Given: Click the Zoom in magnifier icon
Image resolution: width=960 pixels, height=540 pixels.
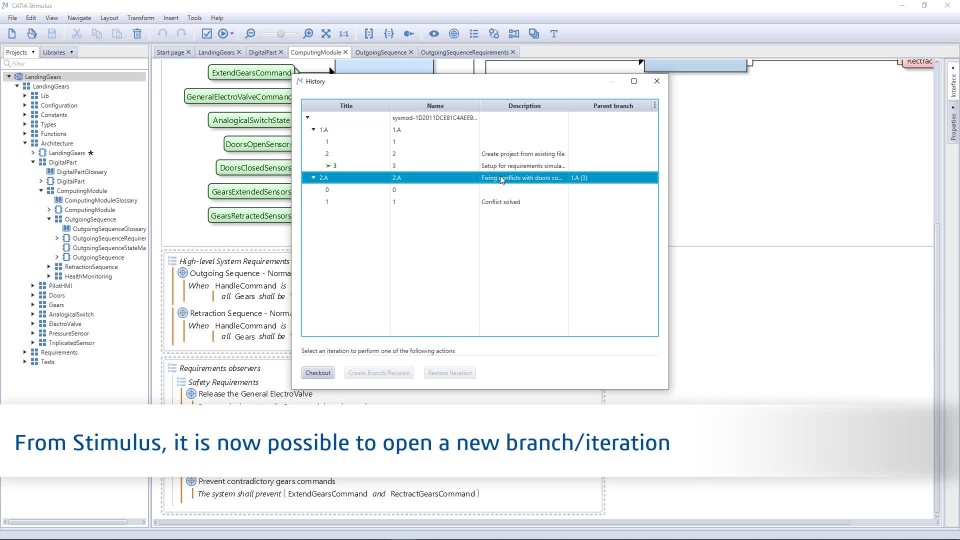Looking at the screenshot, I should point(308,34).
